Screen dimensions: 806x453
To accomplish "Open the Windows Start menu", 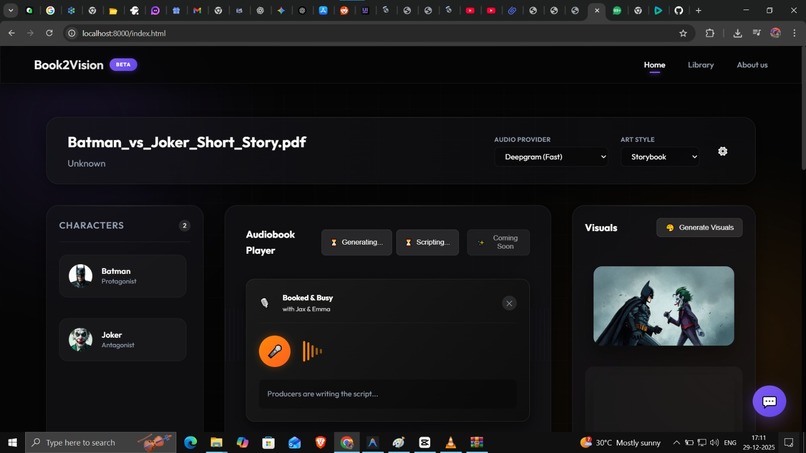I will [x=12, y=442].
